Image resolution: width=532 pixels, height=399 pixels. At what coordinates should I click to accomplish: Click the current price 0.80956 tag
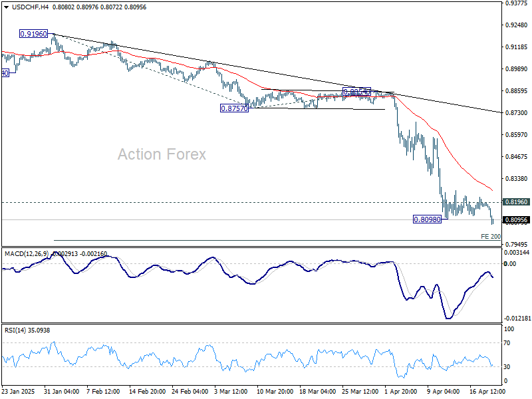pyautogui.click(x=516, y=220)
